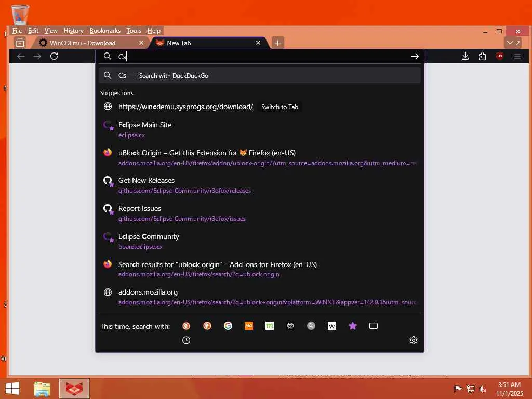The image size is (532, 399).
Task: Open the Edit menu
Action: pyautogui.click(x=33, y=31)
